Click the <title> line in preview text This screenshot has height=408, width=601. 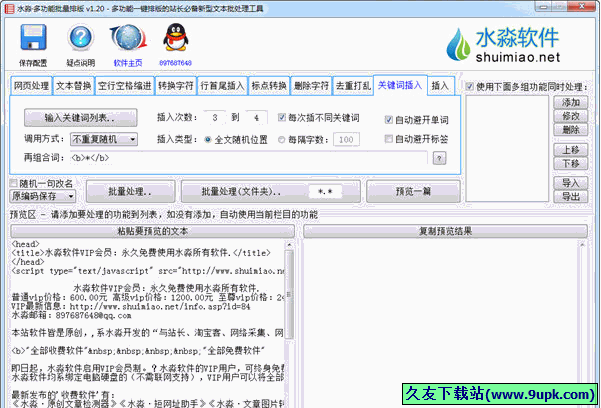click(x=141, y=253)
